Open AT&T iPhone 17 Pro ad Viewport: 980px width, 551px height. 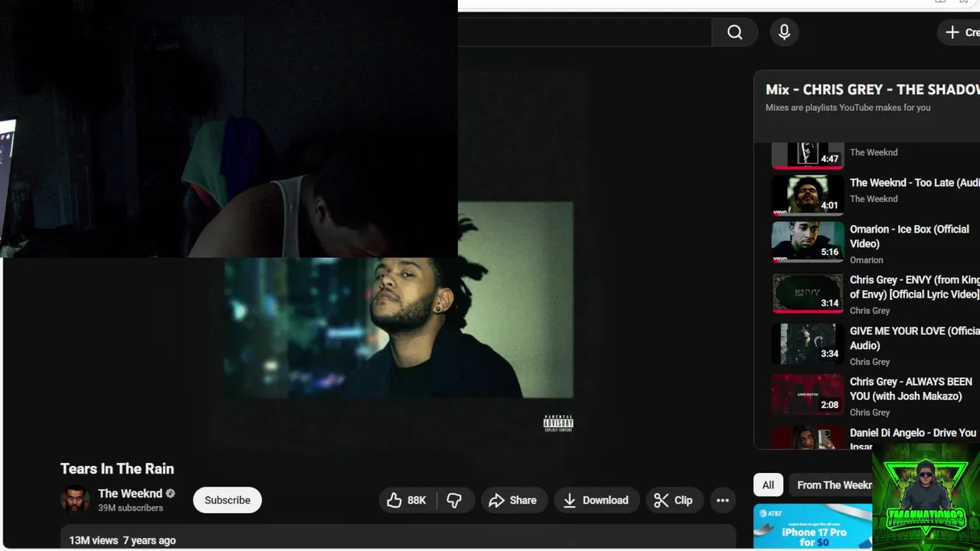click(812, 527)
